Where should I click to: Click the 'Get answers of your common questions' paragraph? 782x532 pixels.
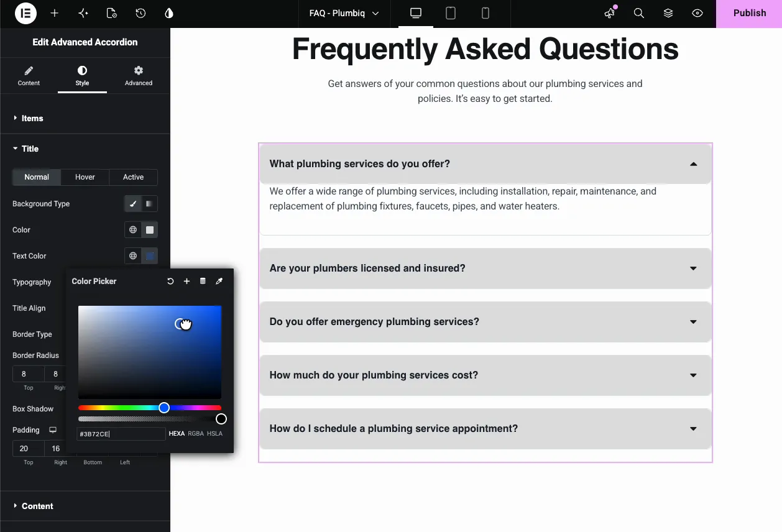[x=485, y=91]
